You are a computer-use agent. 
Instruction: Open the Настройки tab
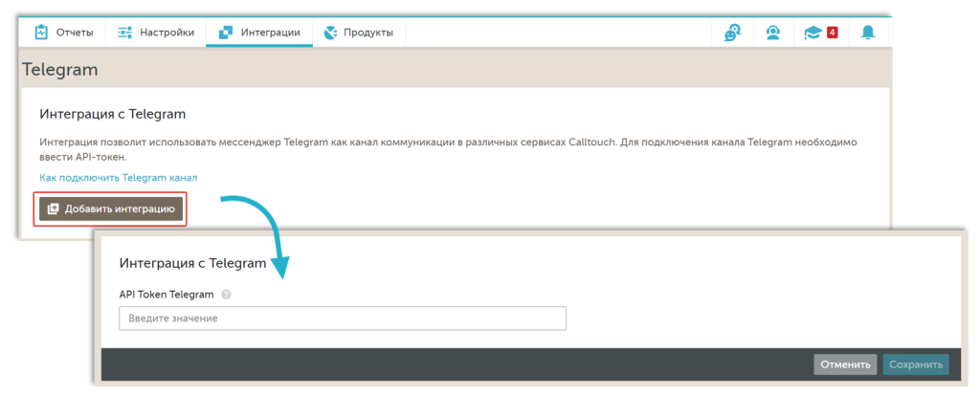tap(156, 33)
